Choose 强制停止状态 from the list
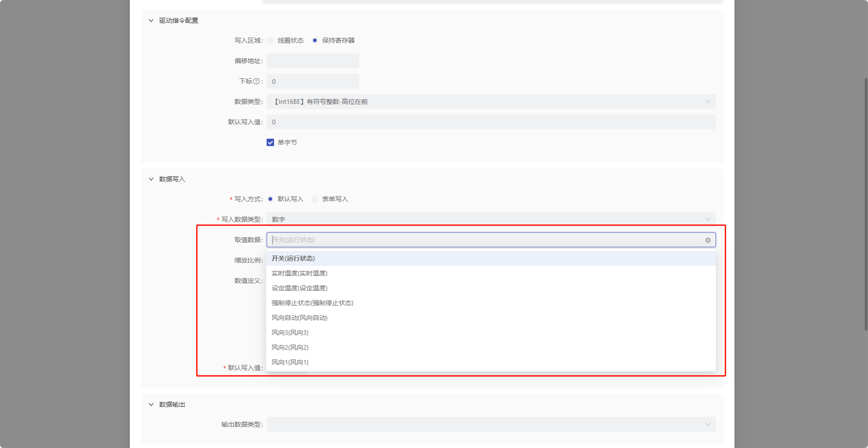Screen dimensions: 868x448 pyautogui.click(x=491, y=303)
